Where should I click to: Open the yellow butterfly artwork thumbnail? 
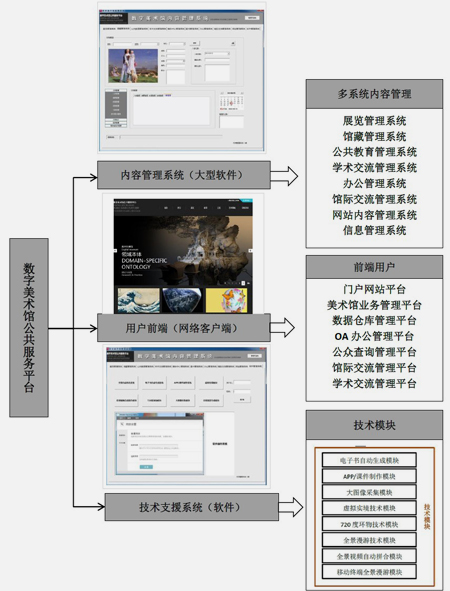pos(227,300)
